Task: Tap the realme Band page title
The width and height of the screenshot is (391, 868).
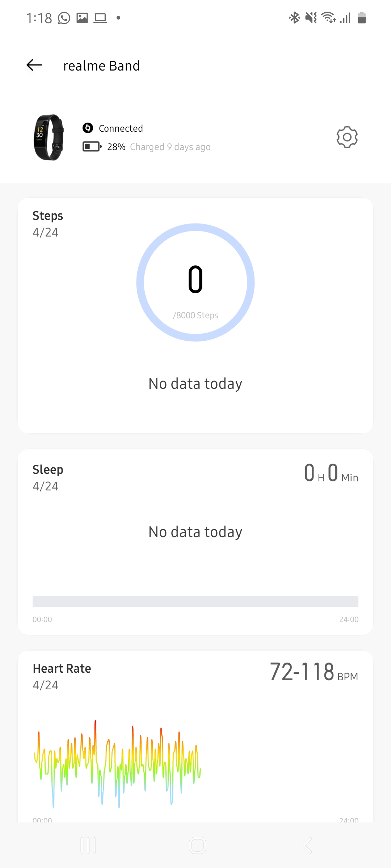Action: (x=101, y=66)
